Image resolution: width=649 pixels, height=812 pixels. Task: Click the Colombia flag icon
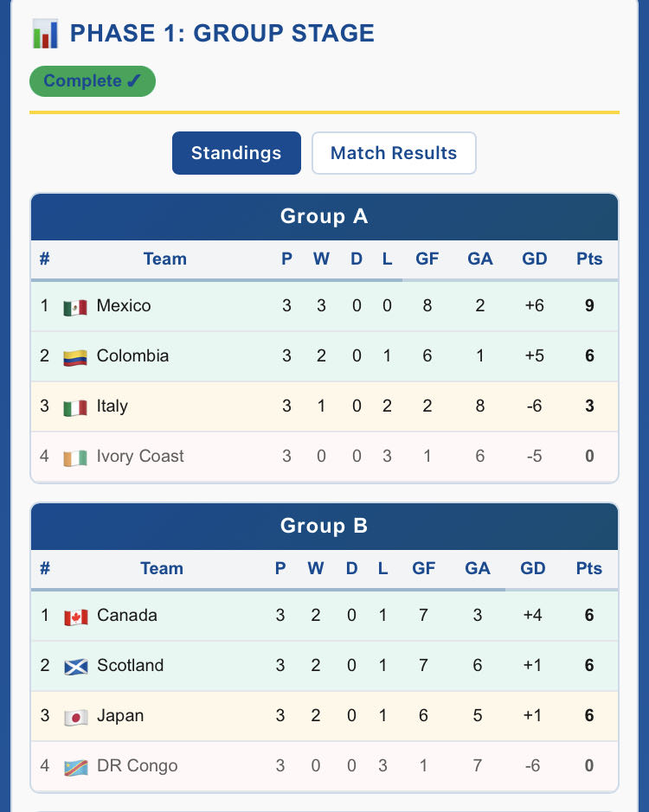point(75,357)
